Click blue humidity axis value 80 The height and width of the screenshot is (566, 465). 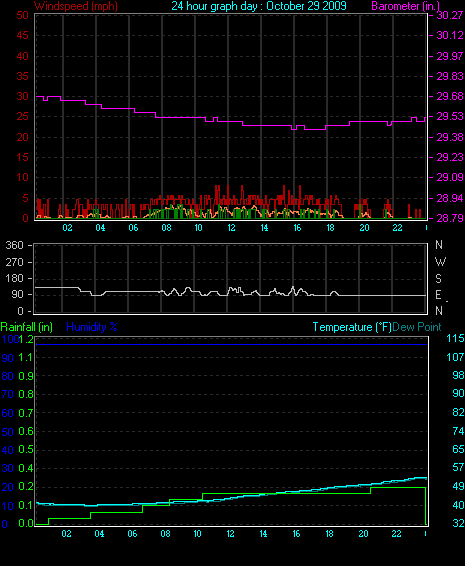coord(7,376)
